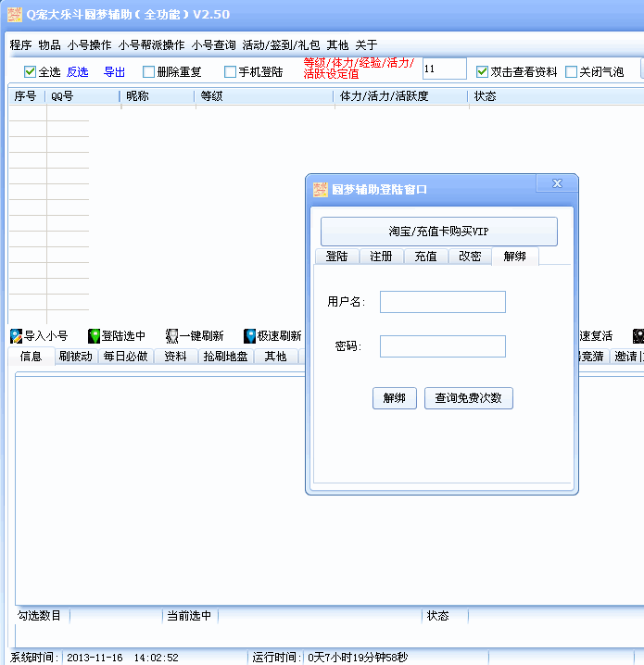Viewport: 644px width, 665px height.
Task: Enable the 关闭气泡 checkbox
Action: tap(571, 71)
